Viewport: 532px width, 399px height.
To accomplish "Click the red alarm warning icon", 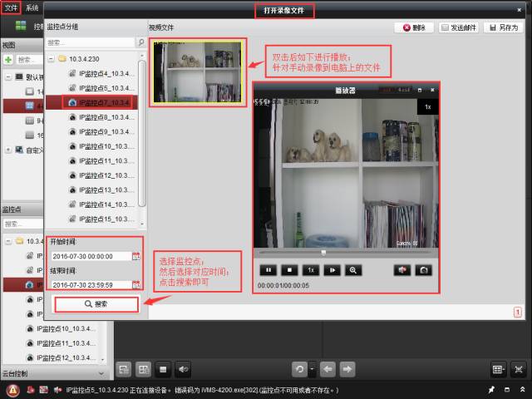I will (x=14, y=390).
